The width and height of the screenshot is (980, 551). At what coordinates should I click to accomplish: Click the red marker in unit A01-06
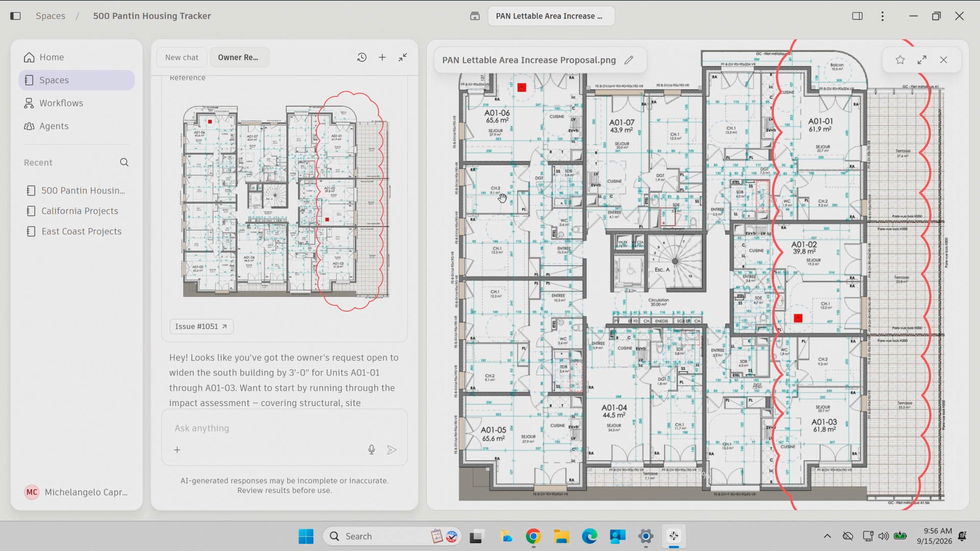click(522, 88)
